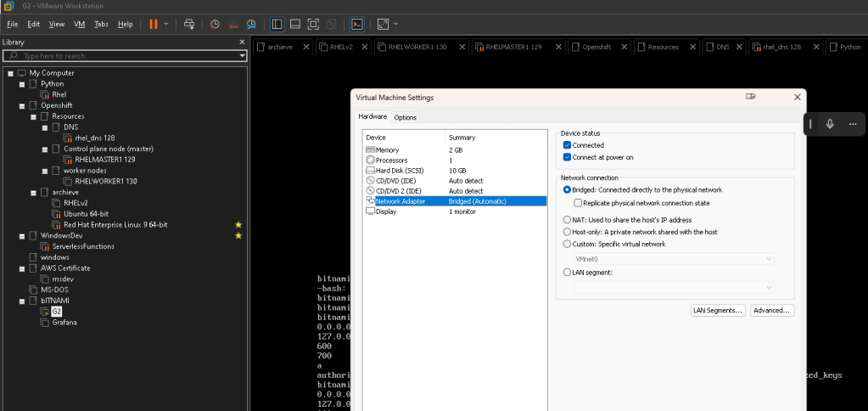Close the Resources tab

[692, 47]
